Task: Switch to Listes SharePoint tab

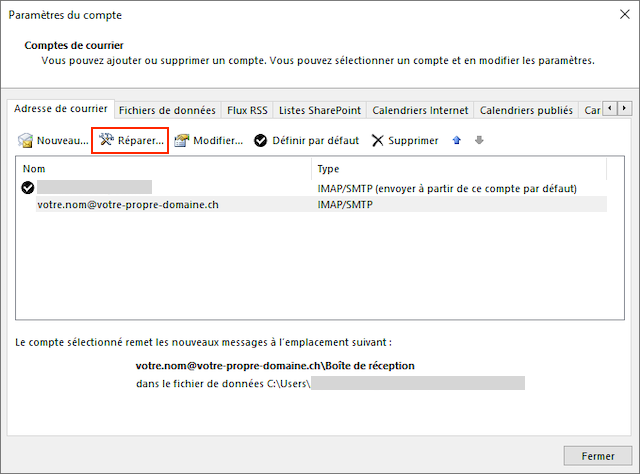Action: click(x=320, y=110)
